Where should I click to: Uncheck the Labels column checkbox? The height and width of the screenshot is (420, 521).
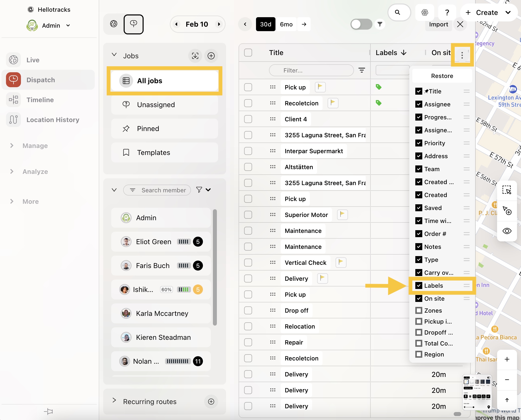click(419, 285)
